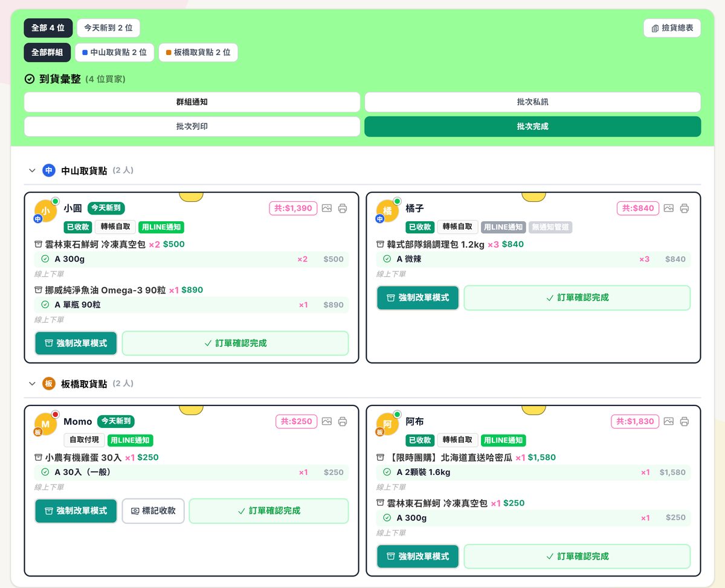The height and width of the screenshot is (588, 725).
Task: Click the orange 板 icon of 板橋取貨點 header
Action: click(x=49, y=384)
